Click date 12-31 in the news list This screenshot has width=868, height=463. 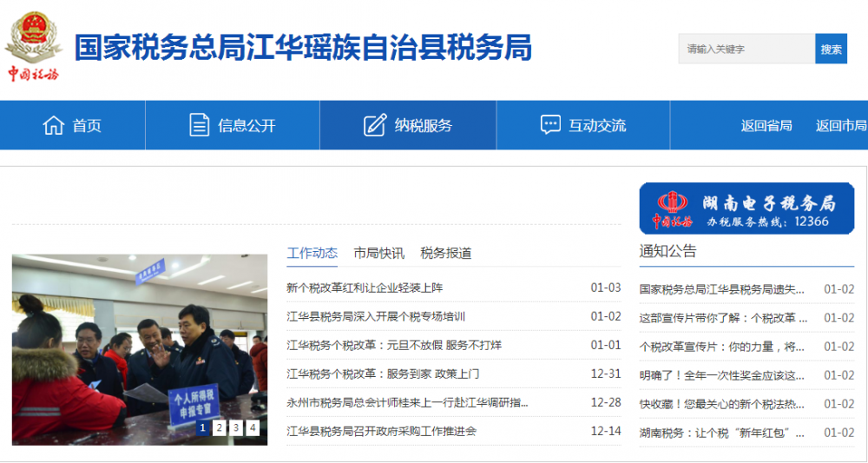tap(606, 374)
